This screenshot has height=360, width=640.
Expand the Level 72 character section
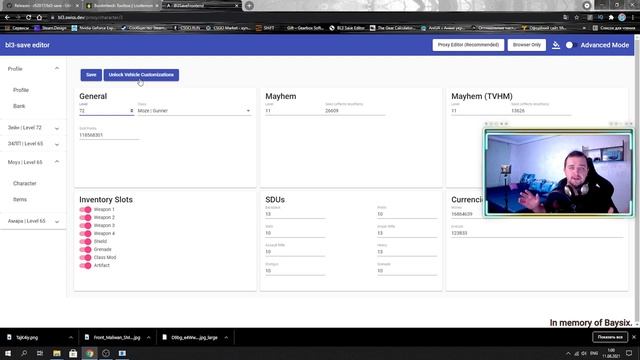(x=57, y=128)
